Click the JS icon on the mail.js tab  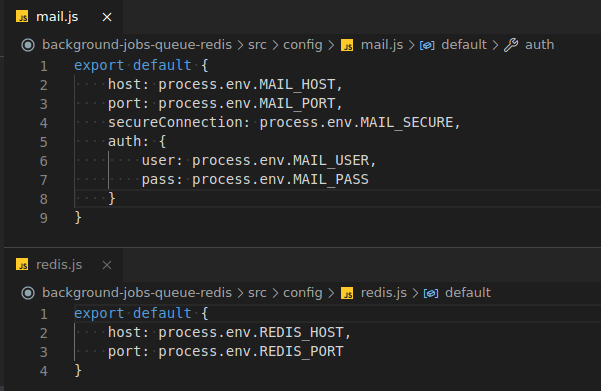coord(22,17)
